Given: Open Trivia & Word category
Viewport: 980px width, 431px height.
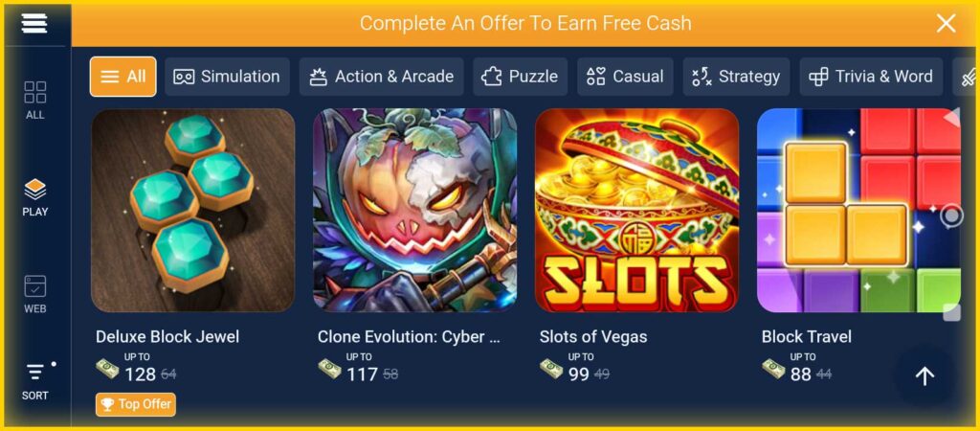Looking at the screenshot, I should click(871, 77).
